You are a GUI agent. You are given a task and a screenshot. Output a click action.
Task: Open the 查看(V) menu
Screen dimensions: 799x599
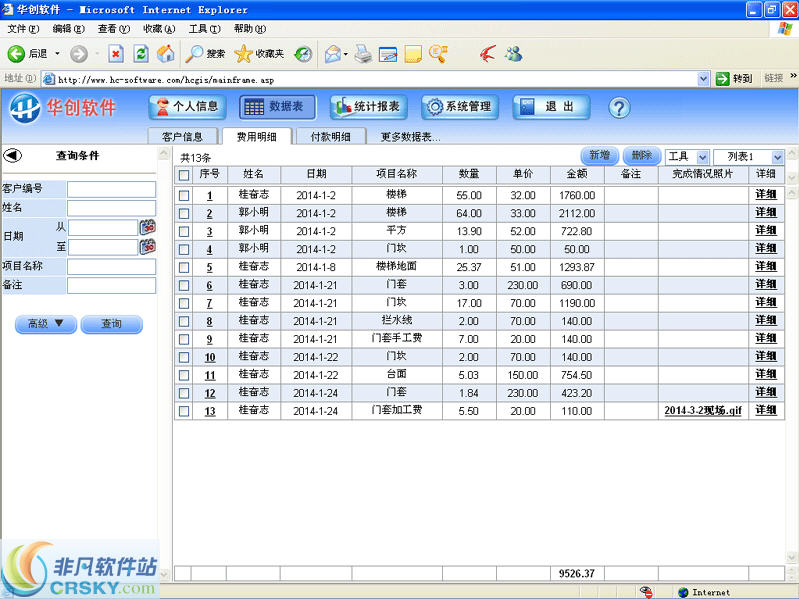114,29
